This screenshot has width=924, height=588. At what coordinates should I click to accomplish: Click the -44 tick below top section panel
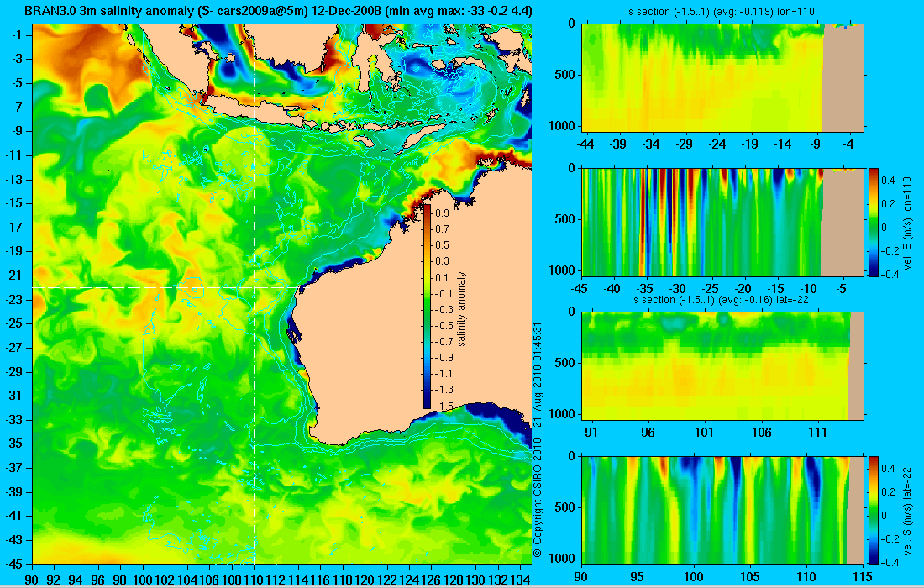585,144
